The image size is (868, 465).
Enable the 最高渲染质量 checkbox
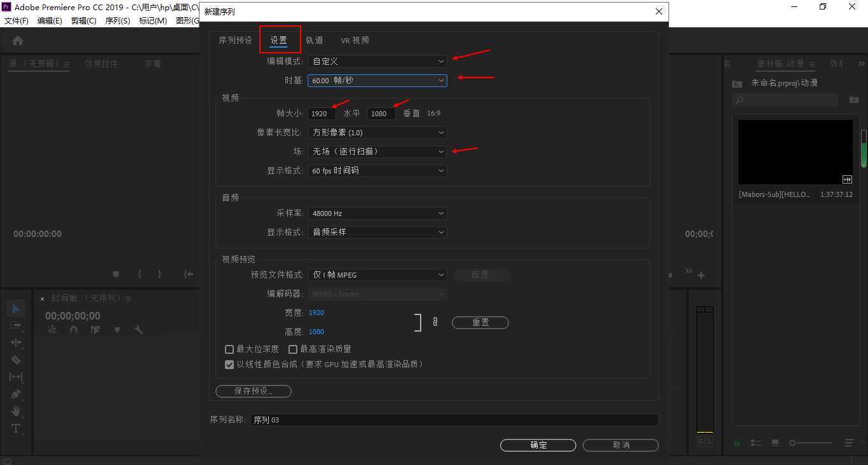click(x=293, y=349)
